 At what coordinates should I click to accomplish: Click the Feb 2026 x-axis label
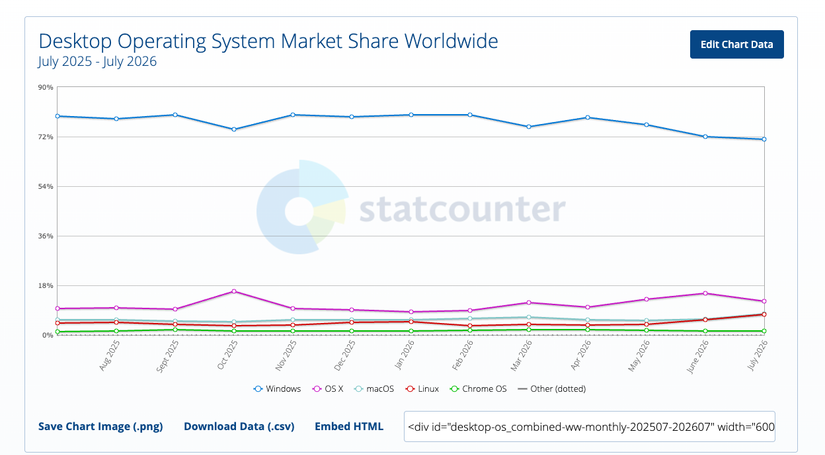point(463,355)
